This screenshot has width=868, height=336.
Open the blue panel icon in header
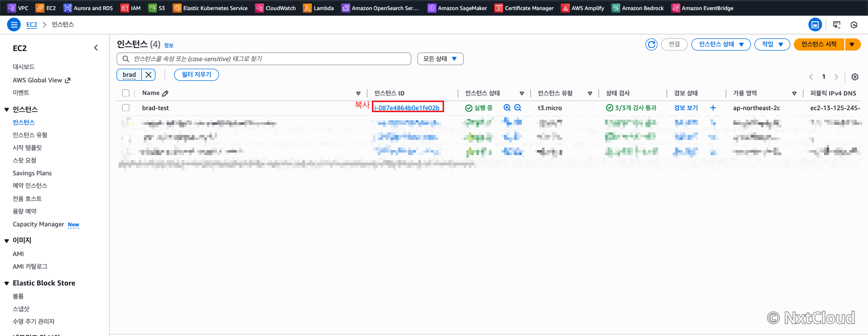815,24
